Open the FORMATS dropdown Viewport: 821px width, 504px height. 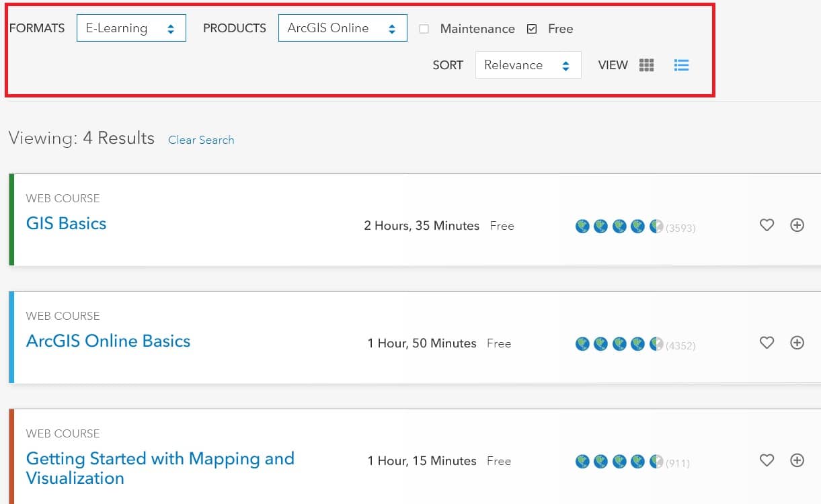tap(131, 28)
